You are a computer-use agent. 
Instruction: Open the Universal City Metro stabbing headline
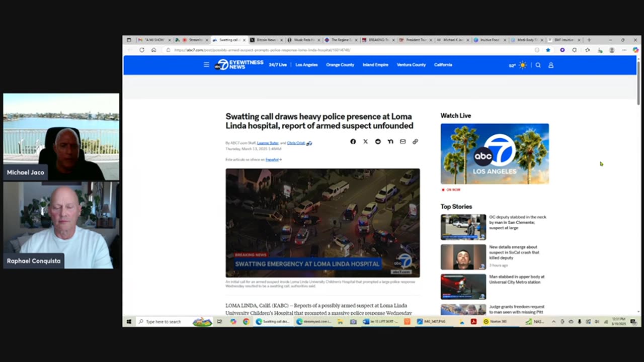(x=517, y=279)
